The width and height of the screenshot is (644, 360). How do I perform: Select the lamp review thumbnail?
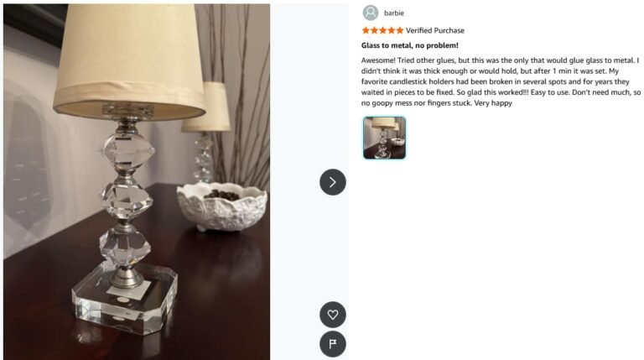(384, 138)
